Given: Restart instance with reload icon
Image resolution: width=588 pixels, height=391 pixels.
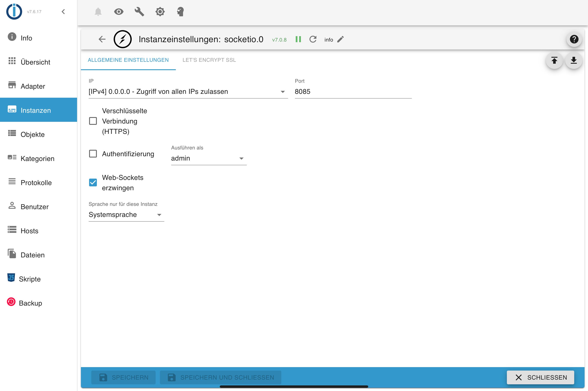Looking at the screenshot, I should pos(313,39).
